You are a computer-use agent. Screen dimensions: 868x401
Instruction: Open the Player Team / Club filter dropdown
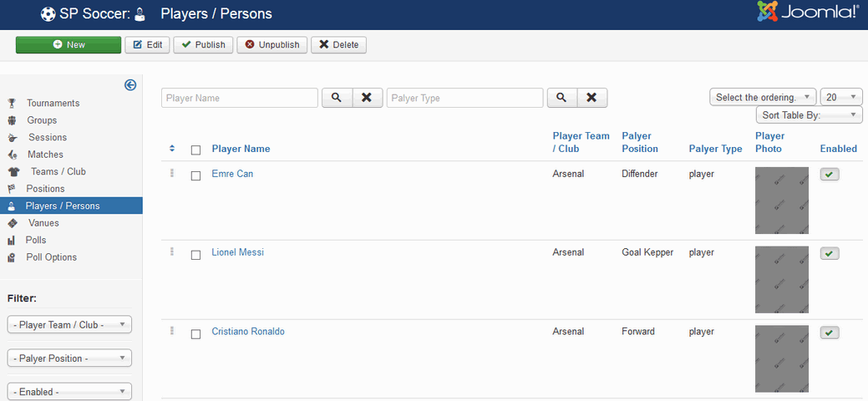click(69, 325)
